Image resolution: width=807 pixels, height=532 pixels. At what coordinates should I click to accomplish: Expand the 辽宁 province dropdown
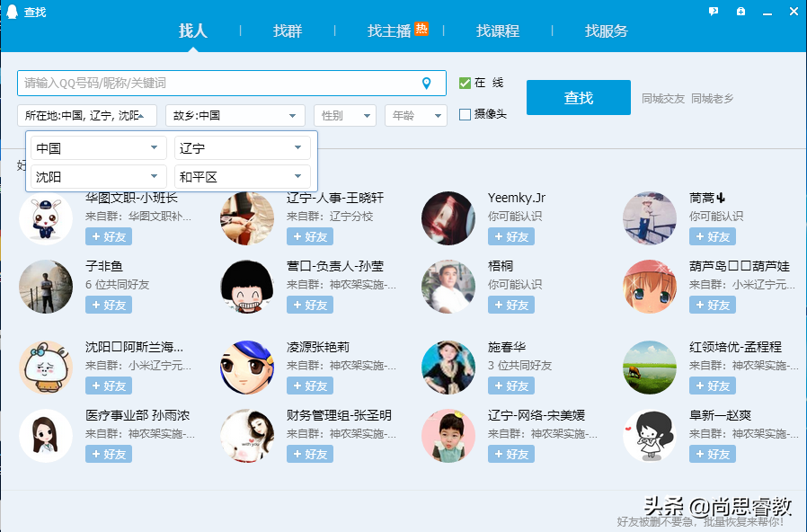(x=243, y=148)
